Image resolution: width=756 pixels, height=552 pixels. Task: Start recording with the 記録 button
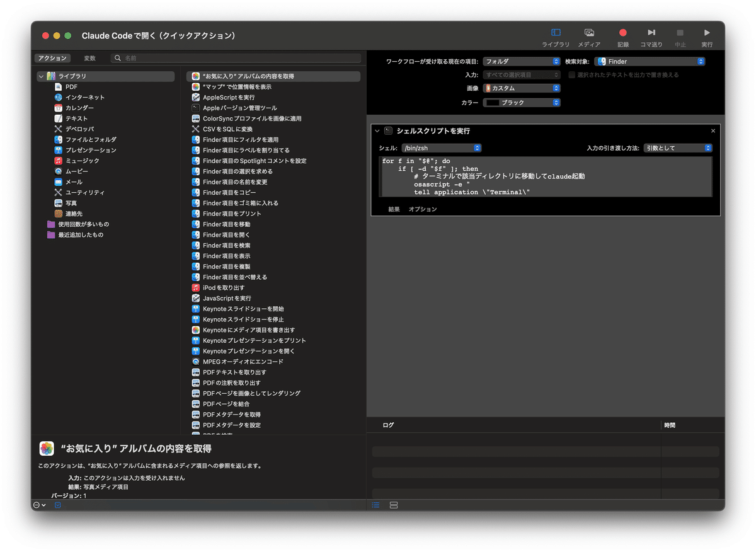pyautogui.click(x=623, y=37)
